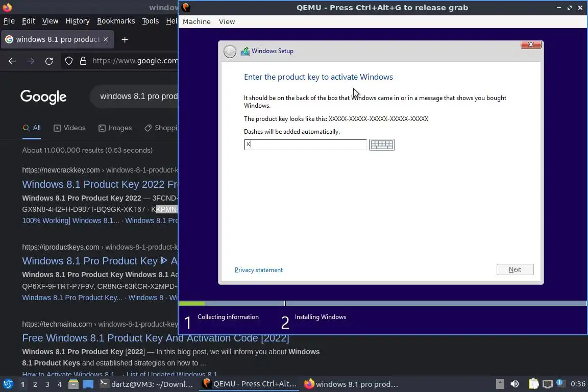Switch to the dartz@VM3 terminal taskbar entry
Image resolution: width=588 pixels, height=392 pixels.
tap(146, 384)
